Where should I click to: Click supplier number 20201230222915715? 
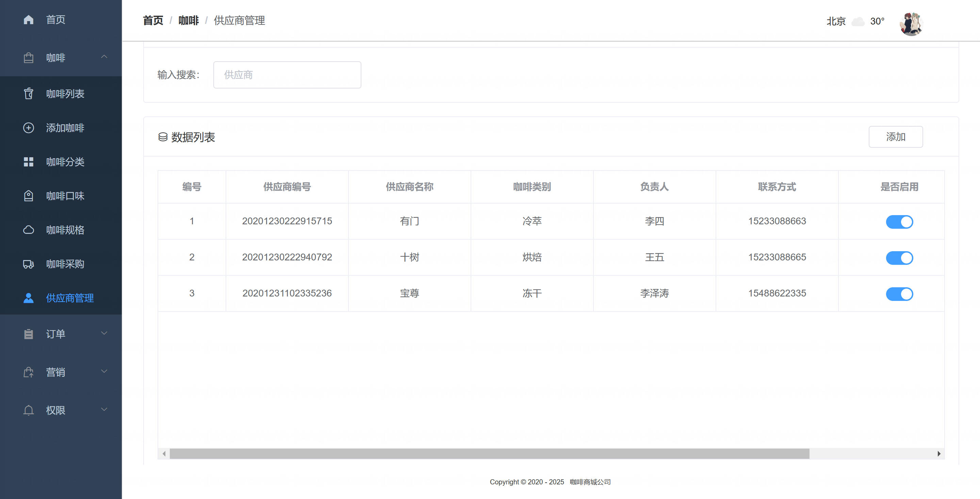coord(287,221)
